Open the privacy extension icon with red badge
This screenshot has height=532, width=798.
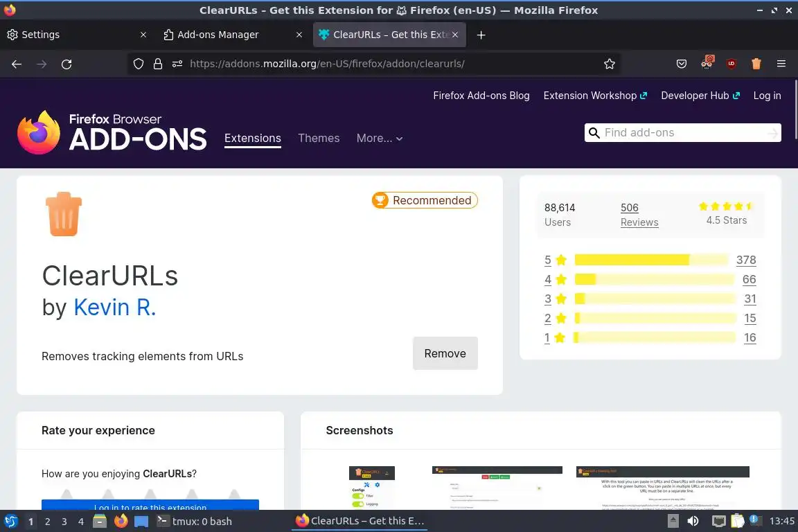[707, 62]
